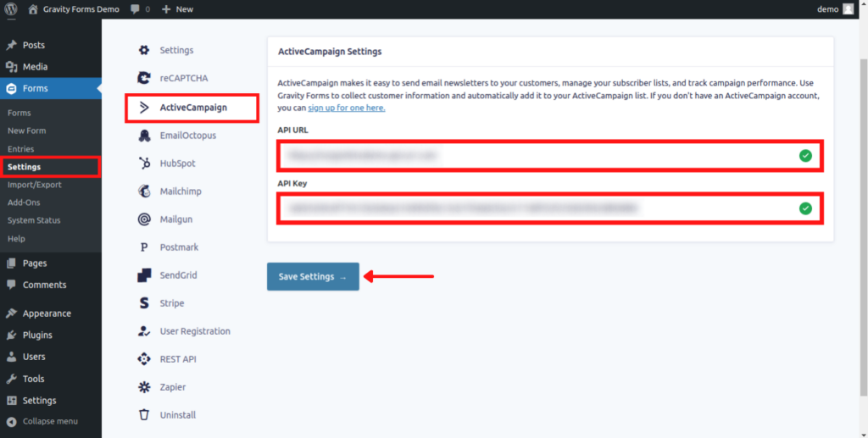
Task: Select Settings in the Forms submenu
Action: coord(24,167)
